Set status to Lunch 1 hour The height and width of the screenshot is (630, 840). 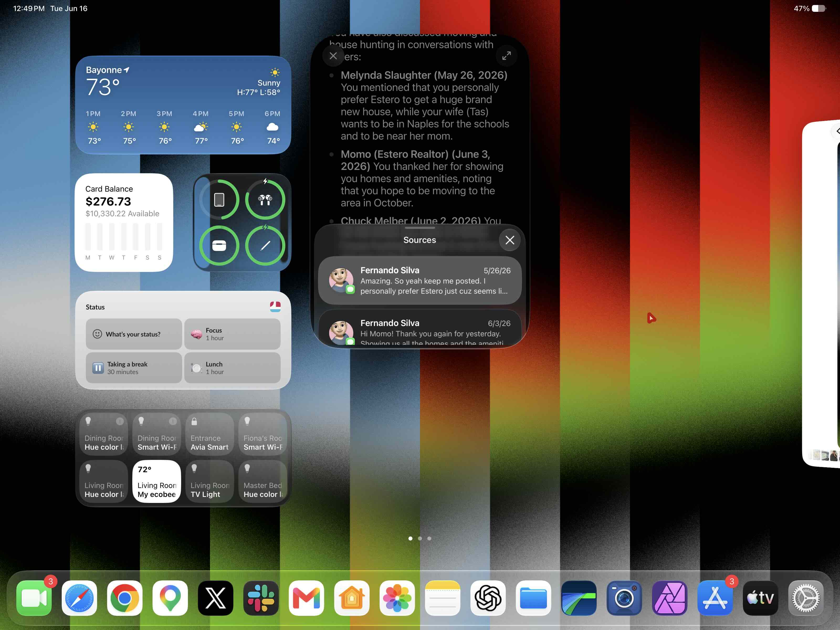point(232,367)
